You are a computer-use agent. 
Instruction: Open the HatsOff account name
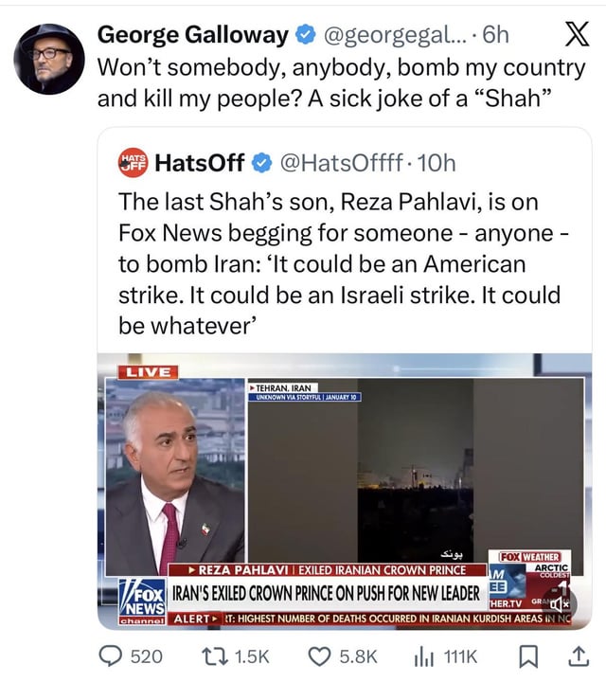pyautogui.click(x=199, y=163)
